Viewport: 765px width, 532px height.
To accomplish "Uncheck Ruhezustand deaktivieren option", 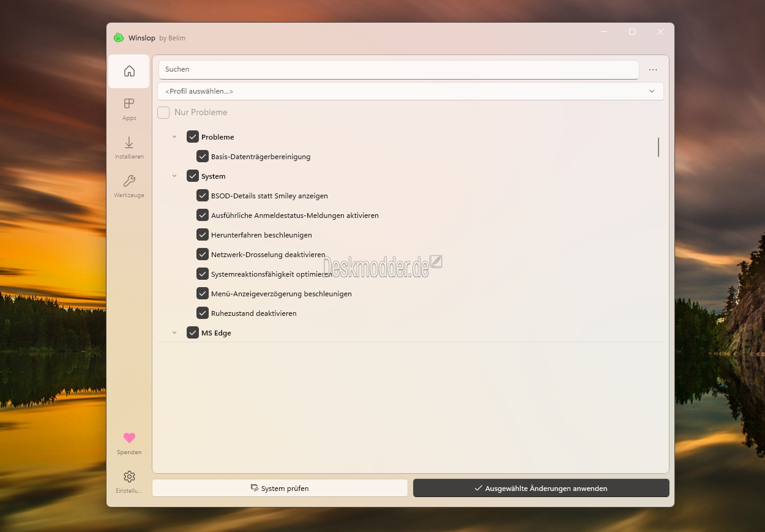I will click(203, 313).
